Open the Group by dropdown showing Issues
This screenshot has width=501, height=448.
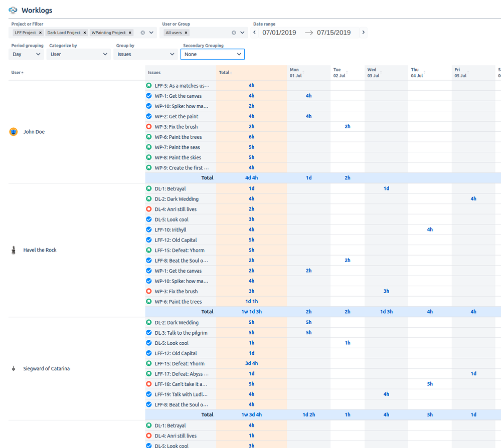coord(145,54)
